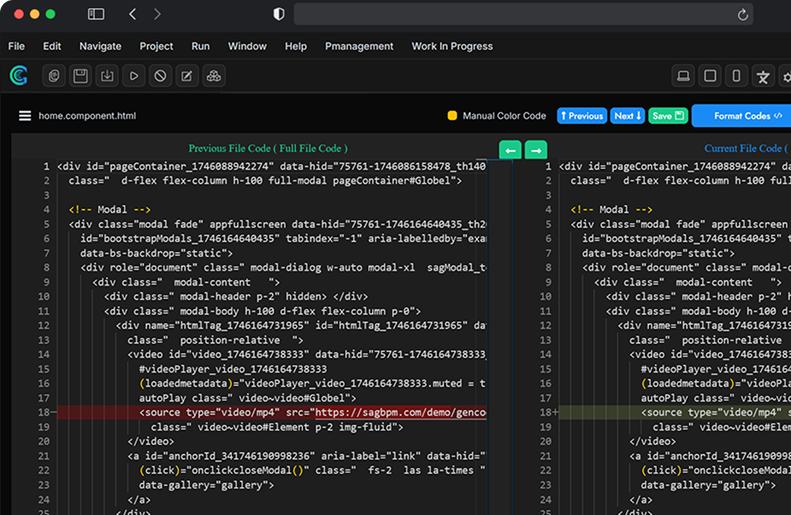Copy changes left with green arrow button

[x=510, y=150]
